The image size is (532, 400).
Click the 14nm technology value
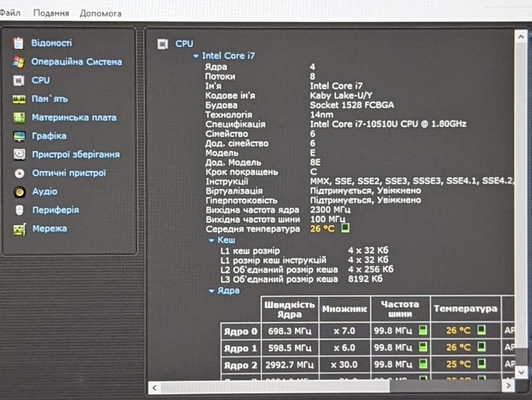tap(322, 115)
